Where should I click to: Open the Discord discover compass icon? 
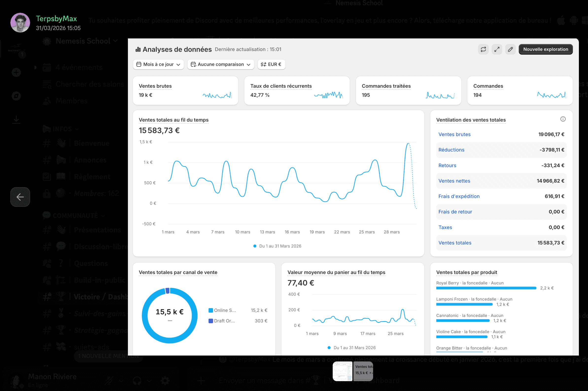pos(16,96)
